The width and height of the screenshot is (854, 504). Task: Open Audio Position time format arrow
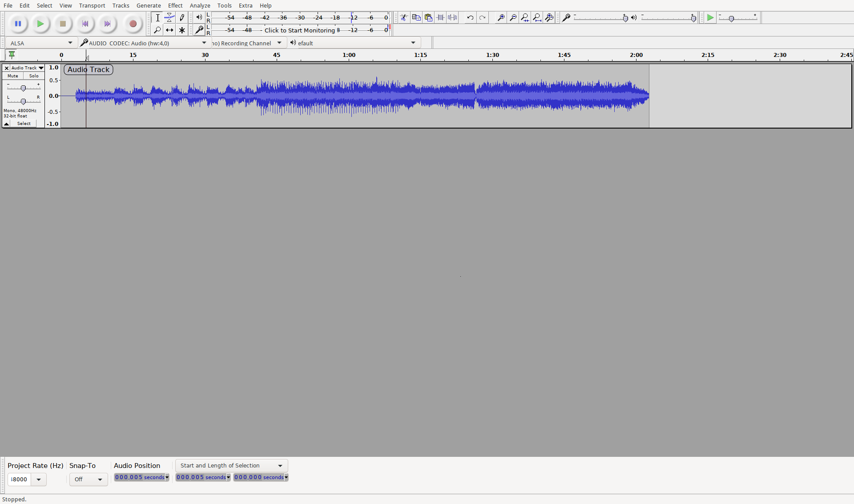tap(167, 477)
